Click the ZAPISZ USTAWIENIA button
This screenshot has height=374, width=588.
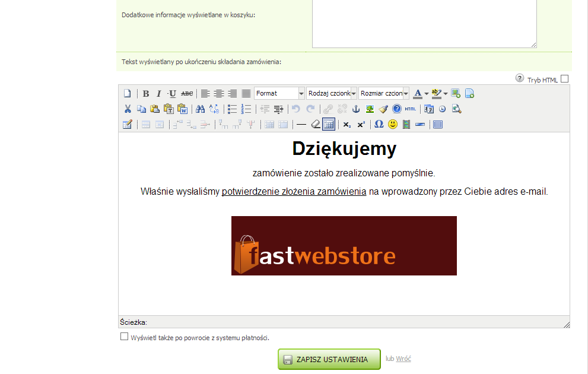(x=329, y=359)
